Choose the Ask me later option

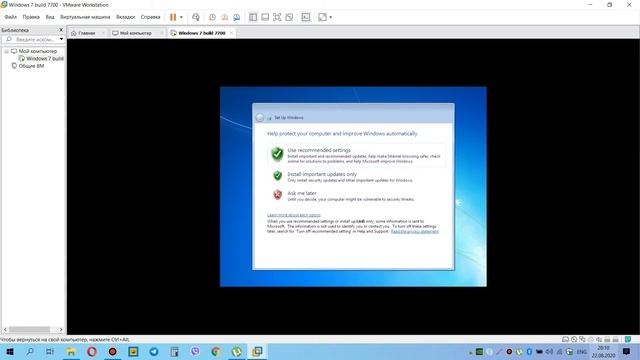pos(350,196)
